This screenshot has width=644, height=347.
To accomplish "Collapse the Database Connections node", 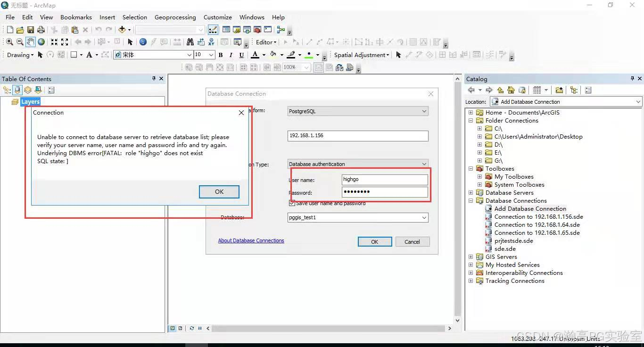I will [471, 201].
